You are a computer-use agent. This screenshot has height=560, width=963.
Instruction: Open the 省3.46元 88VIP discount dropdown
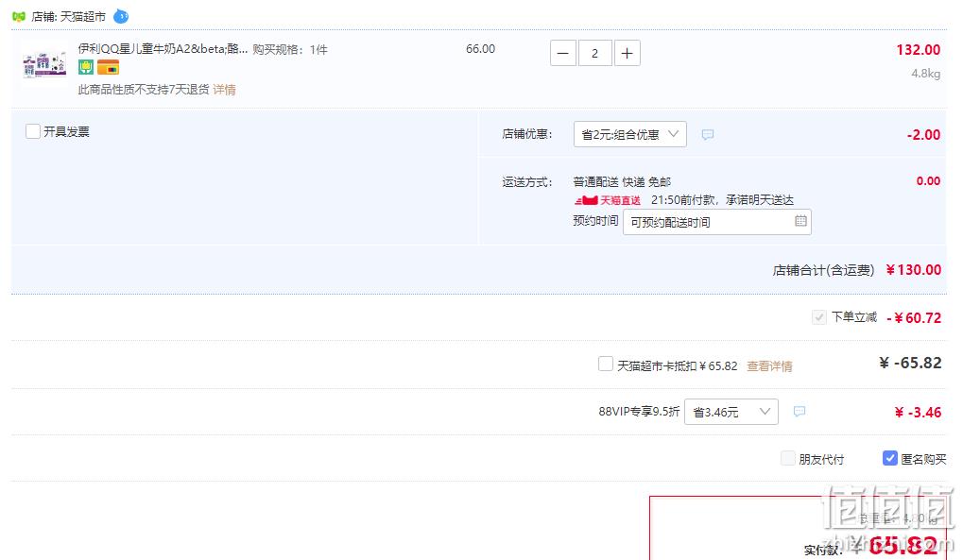point(731,412)
